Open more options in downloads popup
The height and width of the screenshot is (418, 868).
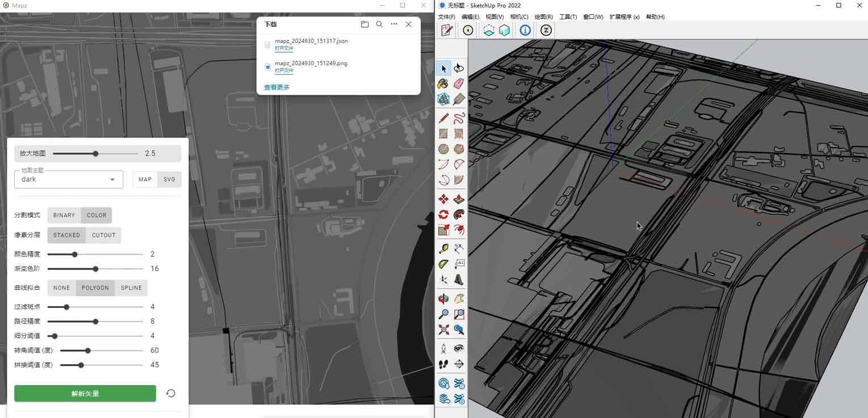pos(394,24)
